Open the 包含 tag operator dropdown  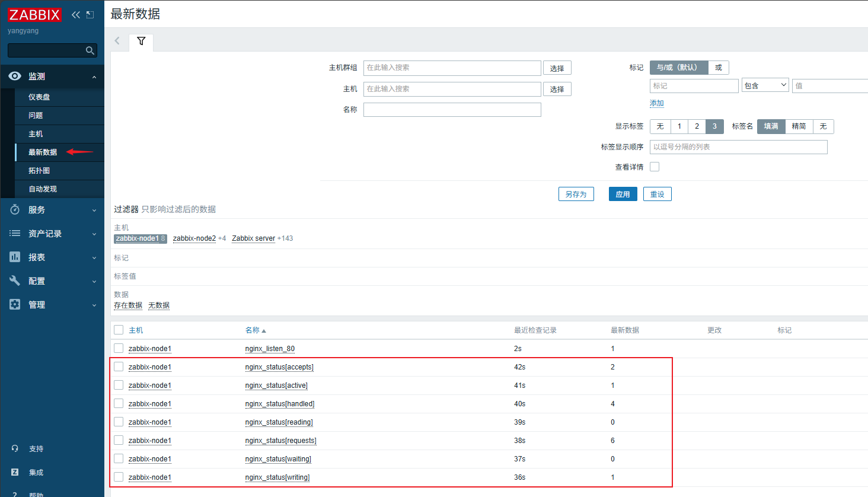[x=765, y=85]
